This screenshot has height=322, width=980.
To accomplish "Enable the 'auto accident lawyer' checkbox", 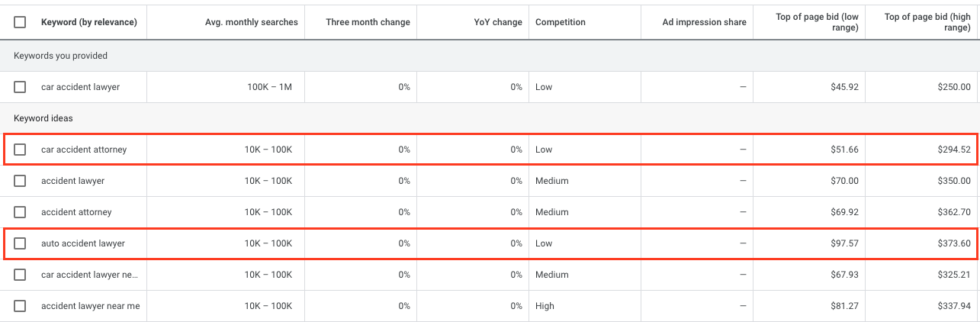I will (x=20, y=243).
